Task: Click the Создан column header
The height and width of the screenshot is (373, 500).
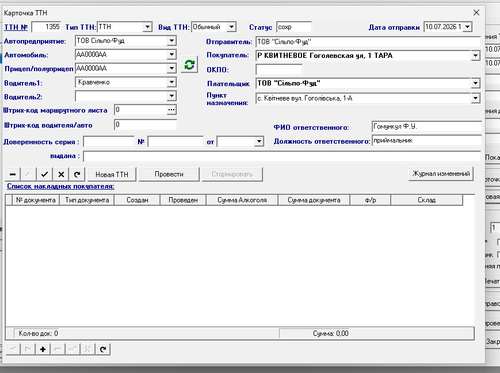Action: [137, 200]
